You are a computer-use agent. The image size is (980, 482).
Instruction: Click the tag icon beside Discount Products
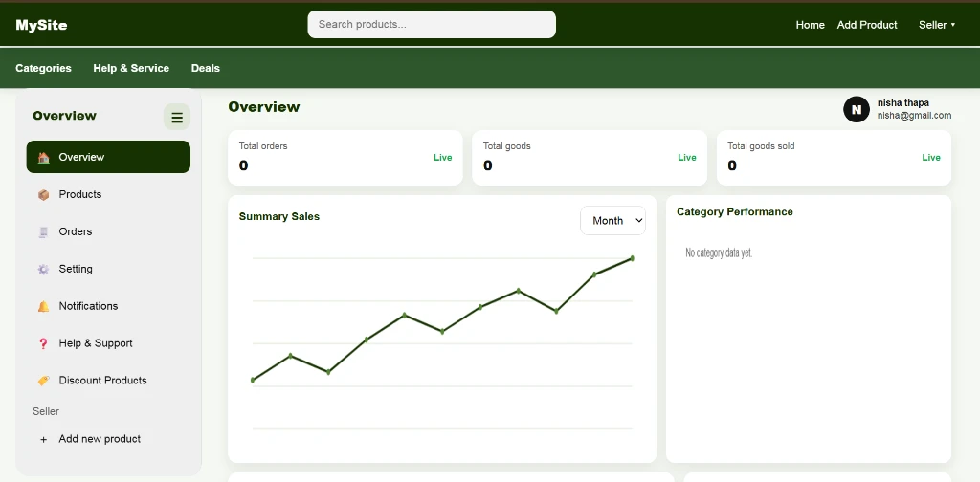point(43,381)
